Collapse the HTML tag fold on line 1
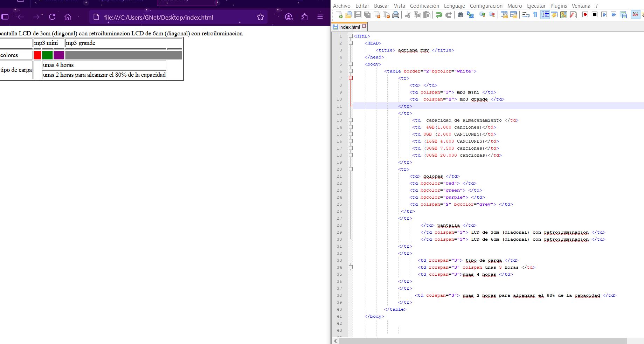The image size is (644, 344). (x=351, y=36)
